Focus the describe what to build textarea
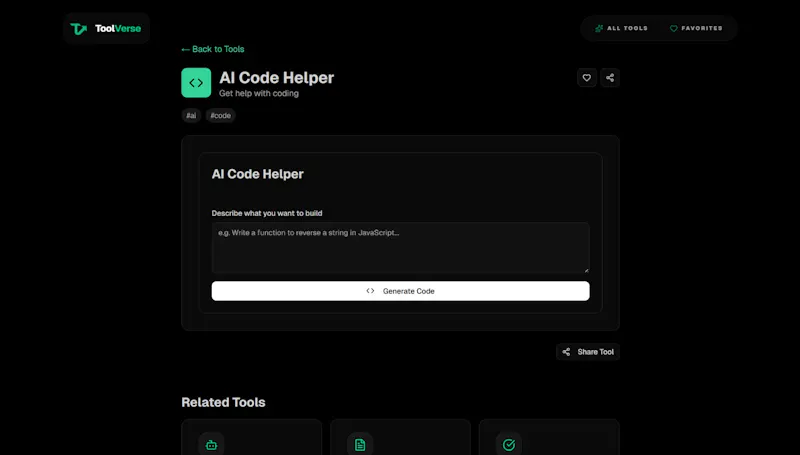Screen dimensions: 800x455 [x=401, y=248]
